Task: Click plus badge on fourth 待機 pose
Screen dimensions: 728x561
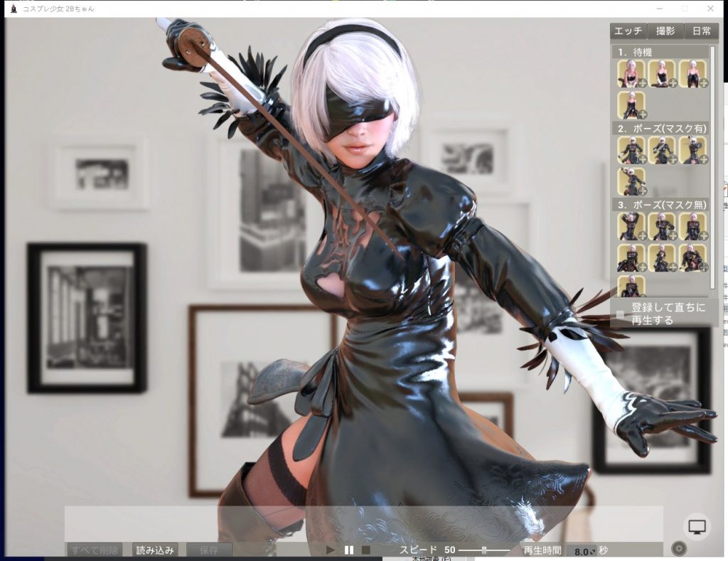Action: click(x=642, y=114)
